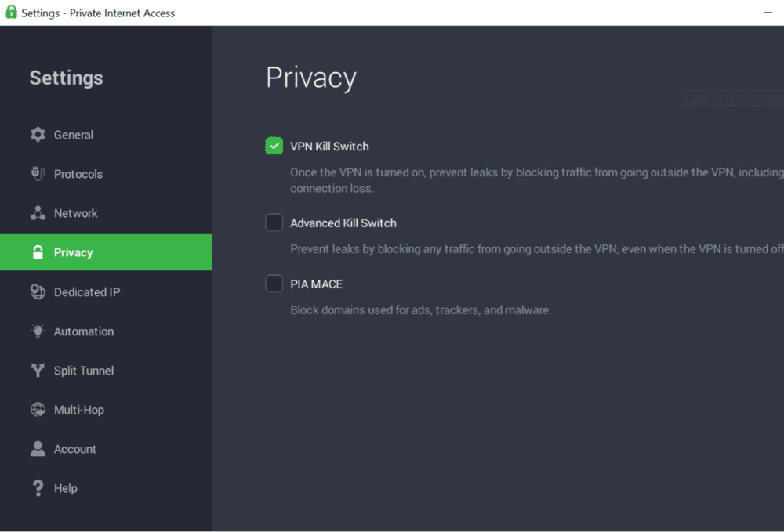Click the currently highlighted Privacy tab
Viewport: 784px width, 532px height.
point(73,252)
